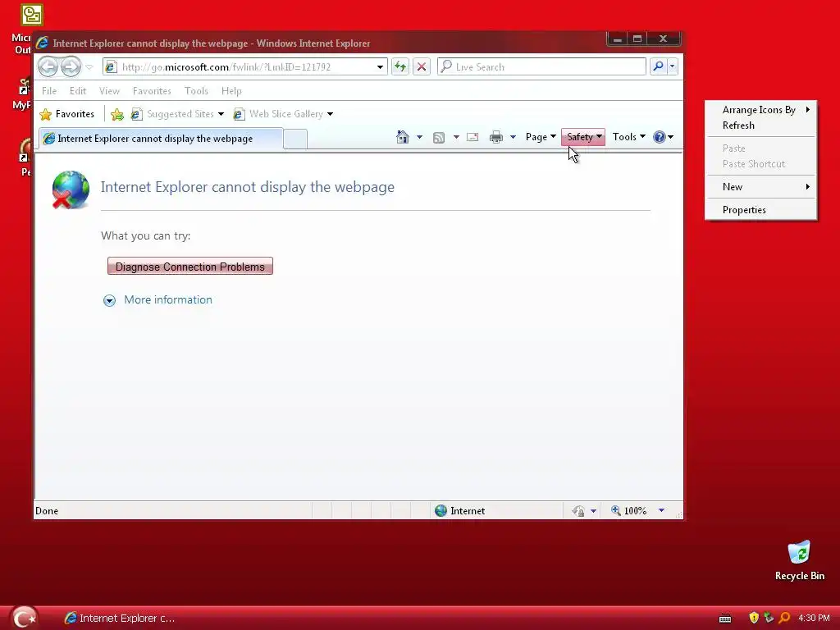Expand the Web Slice Gallery dropdown arrow

click(x=330, y=114)
